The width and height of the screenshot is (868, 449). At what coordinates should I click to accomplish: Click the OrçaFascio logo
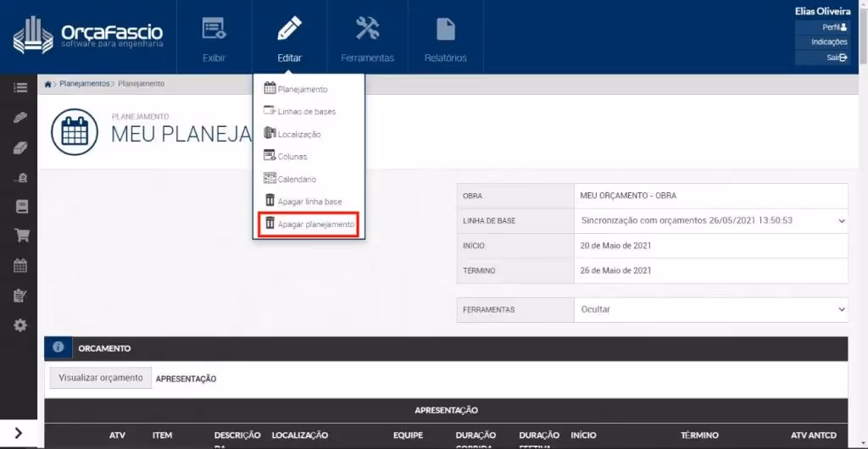(x=88, y=36)
